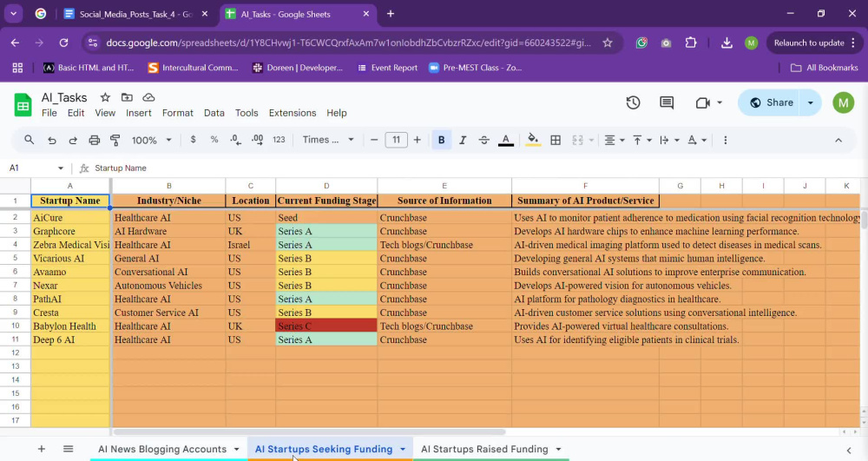This screenshot has width=868, height=461.
Task: Open the Vertical align dropdown
Action: pyautogui.click(x=642, y=140)
